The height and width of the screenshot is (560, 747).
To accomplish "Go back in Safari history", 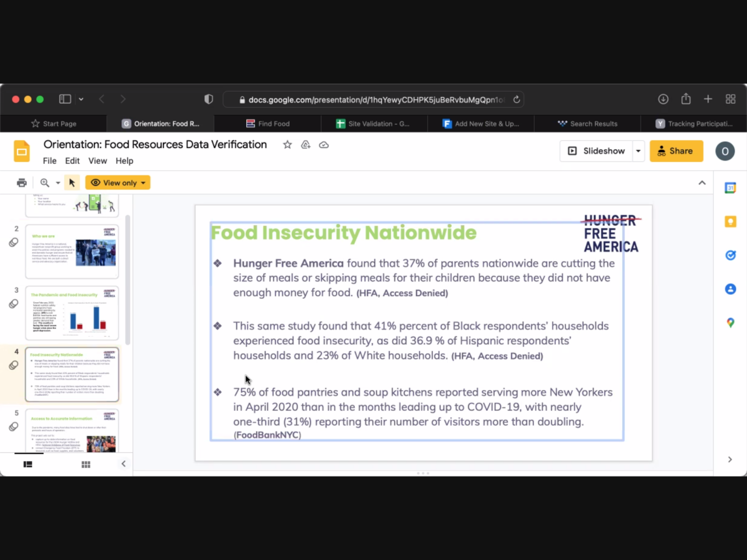I will coord(102,99).
